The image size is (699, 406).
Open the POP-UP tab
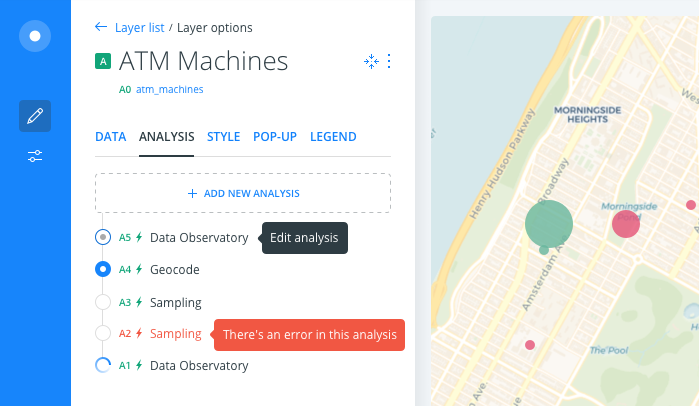click(x=275, y=136)
